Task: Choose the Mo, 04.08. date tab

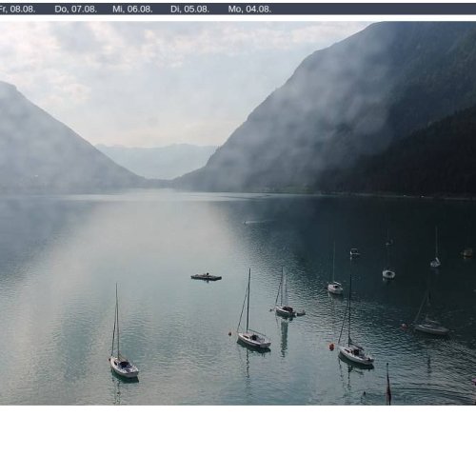Action: [x=249, y=10]
